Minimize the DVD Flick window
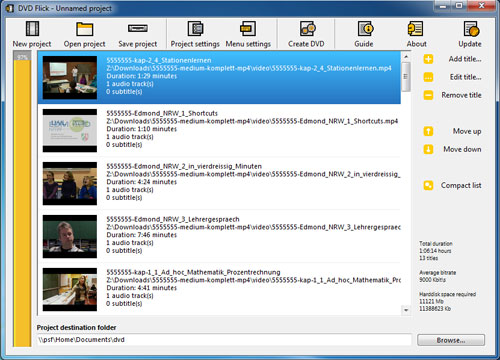This screenshot has height=360, width=500. [x=443, y=6]
